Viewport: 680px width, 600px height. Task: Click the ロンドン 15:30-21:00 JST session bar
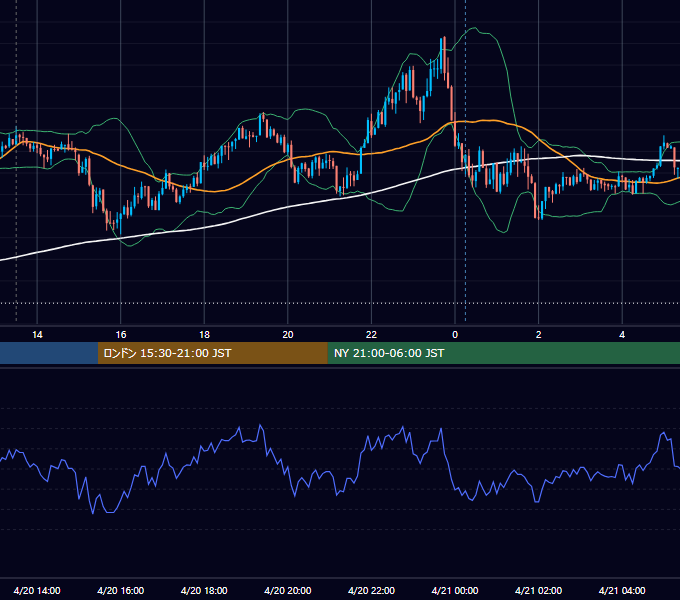tap(212, 353)
